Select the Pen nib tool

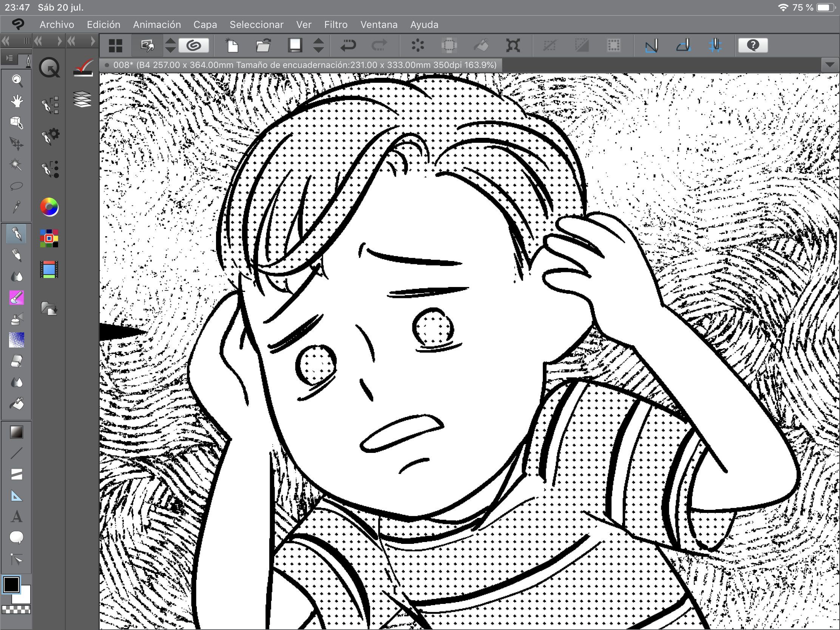16,234
